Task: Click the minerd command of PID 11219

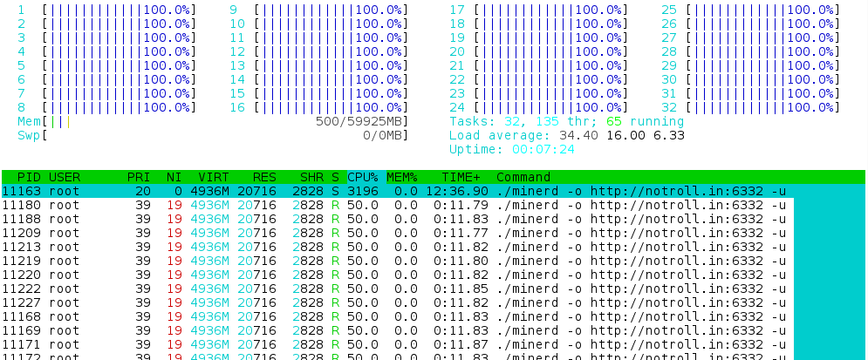Action: [x=641, y=261]
